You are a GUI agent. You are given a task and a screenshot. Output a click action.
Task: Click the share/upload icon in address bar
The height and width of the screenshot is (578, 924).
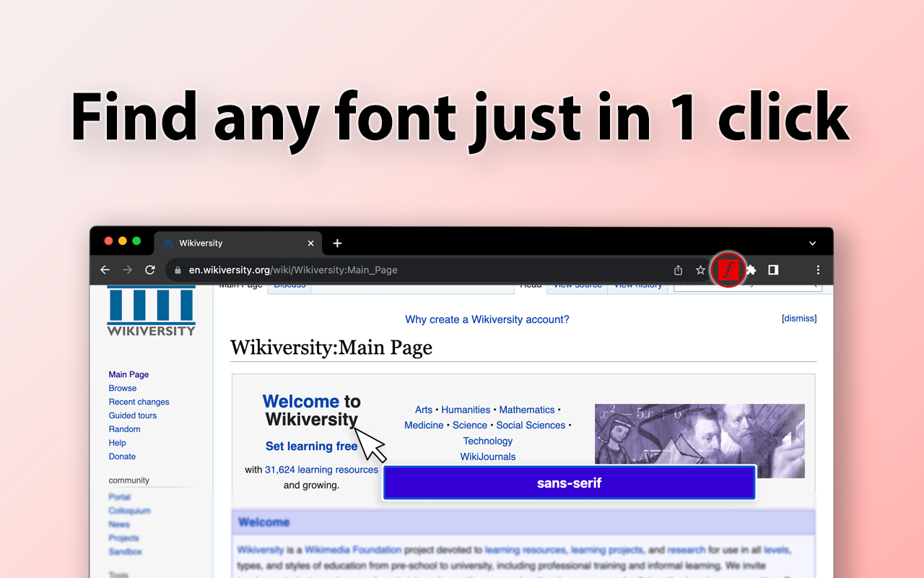click(677, 269)
